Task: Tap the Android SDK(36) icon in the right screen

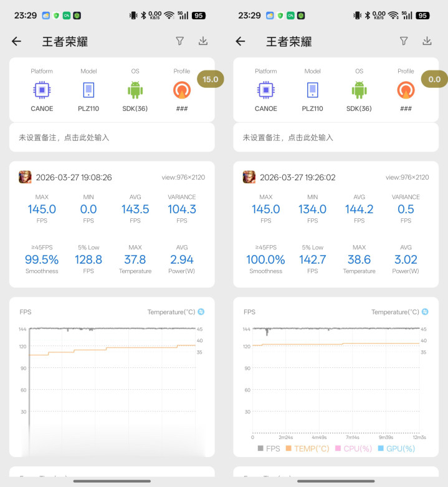Action: (360, 90)
